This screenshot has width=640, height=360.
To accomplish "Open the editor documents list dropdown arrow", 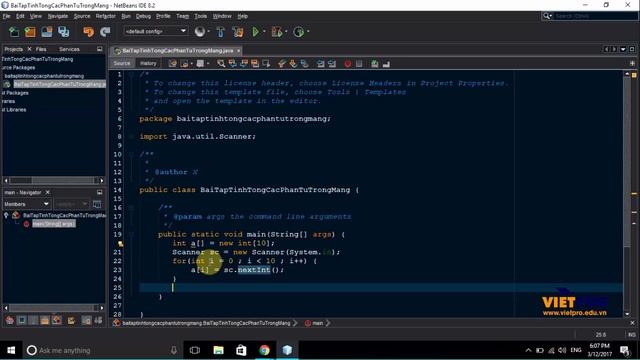I will point(623,49).
